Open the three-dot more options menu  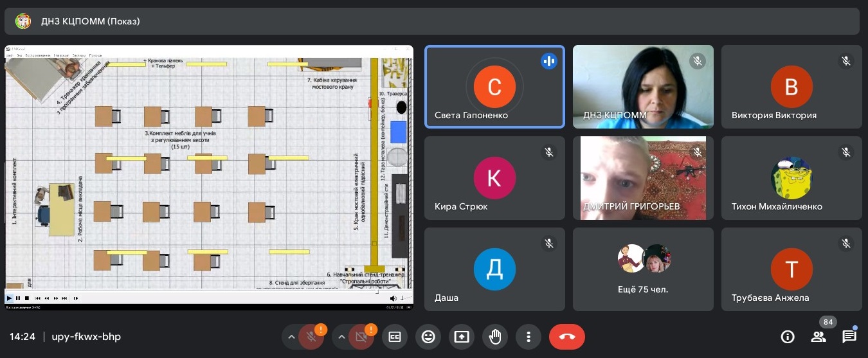point(528,337)
